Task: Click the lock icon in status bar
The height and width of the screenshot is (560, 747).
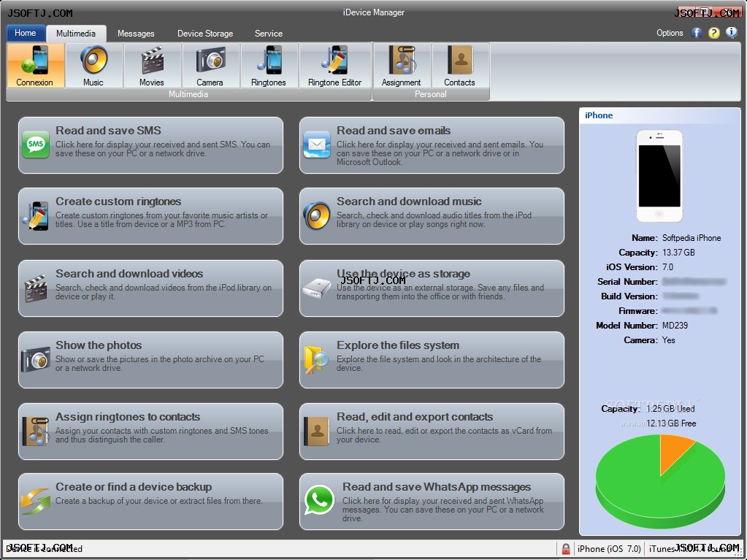Action: (x=565, y=549)
